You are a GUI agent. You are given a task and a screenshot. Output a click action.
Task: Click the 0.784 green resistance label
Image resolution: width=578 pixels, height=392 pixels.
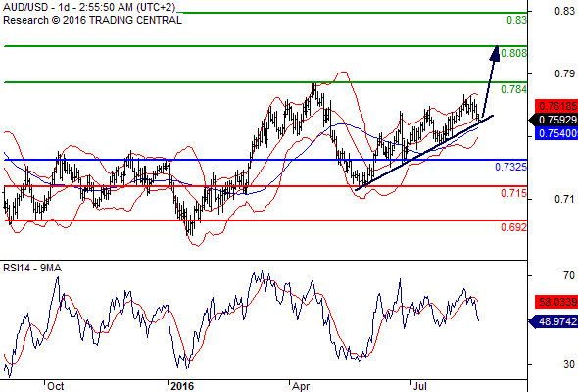514,89
